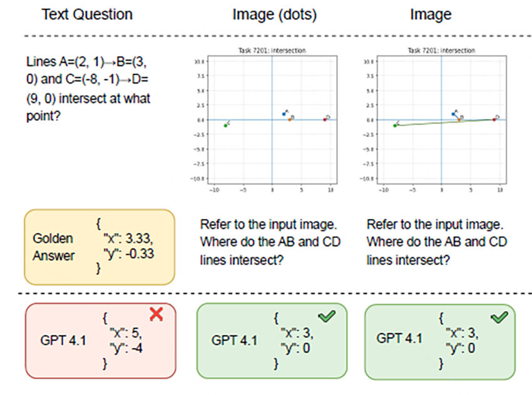
Task: Click orange point B in the dots-only plot
Action: 290,119
